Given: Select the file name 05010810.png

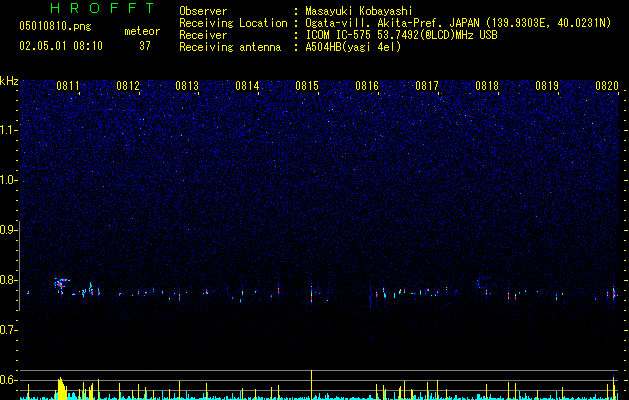Looking at the screenshot, I should 55,26.
